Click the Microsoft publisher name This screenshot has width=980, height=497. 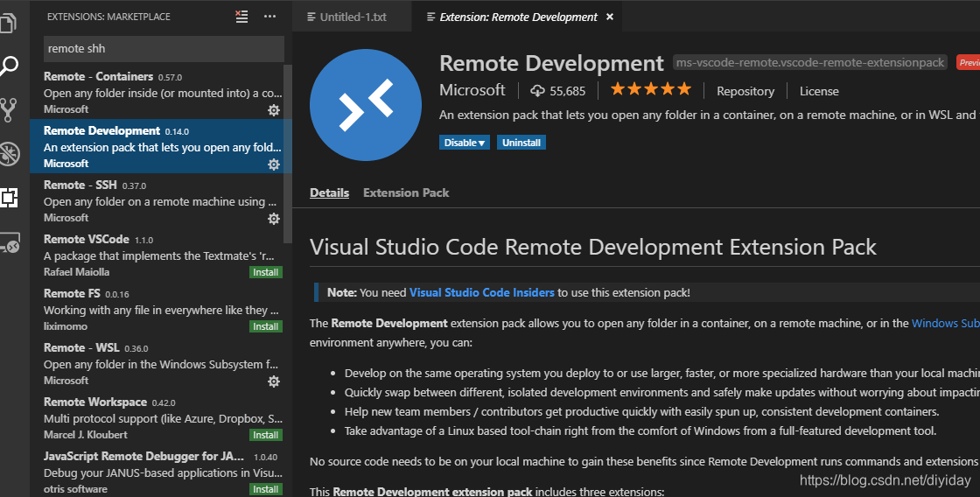(x=472, y=90)
